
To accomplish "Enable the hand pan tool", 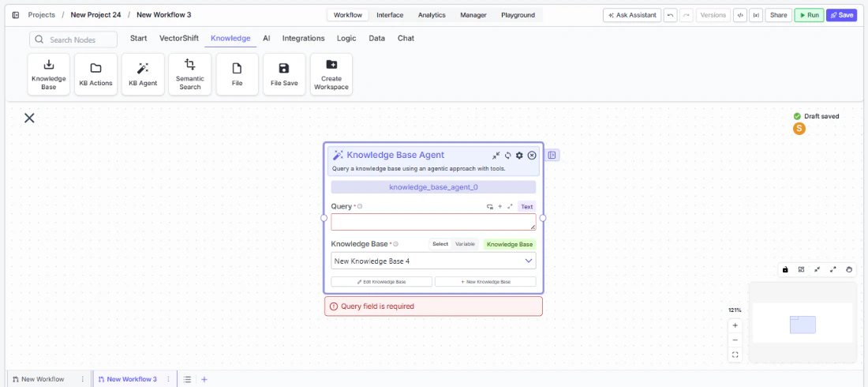I will [x=850, y=269].
